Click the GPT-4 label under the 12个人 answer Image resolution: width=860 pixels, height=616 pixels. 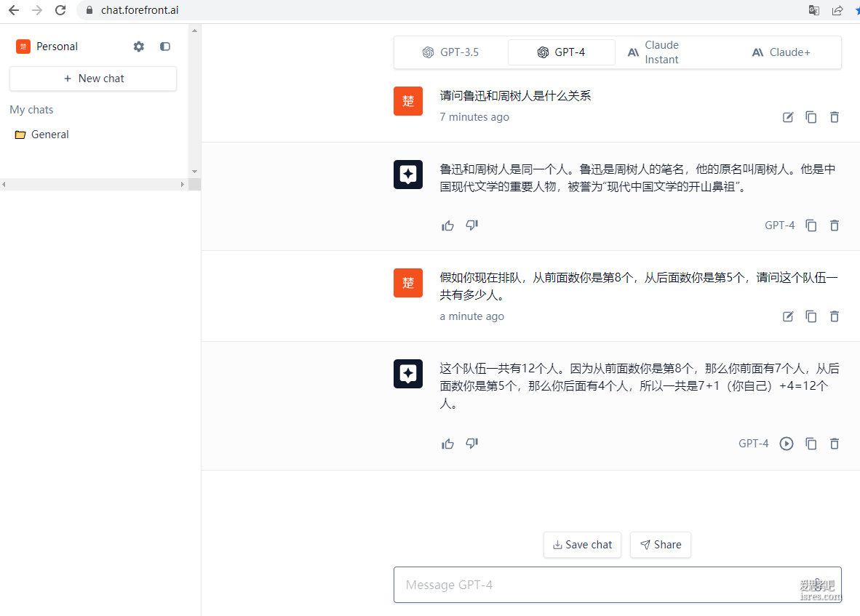click(754, 444)
